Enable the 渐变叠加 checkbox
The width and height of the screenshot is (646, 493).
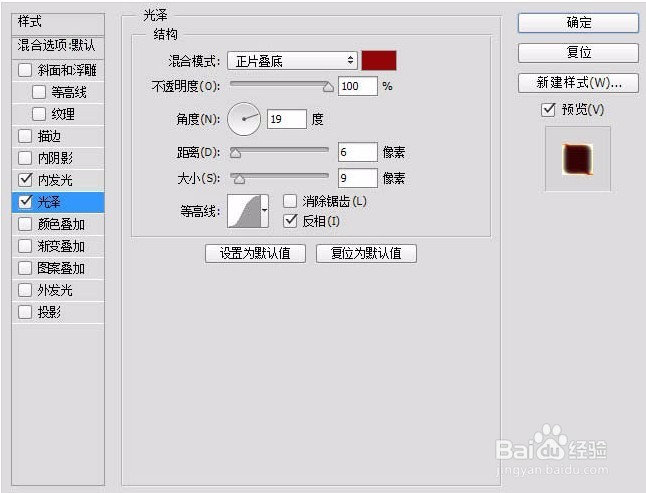(x=25, y=246)
